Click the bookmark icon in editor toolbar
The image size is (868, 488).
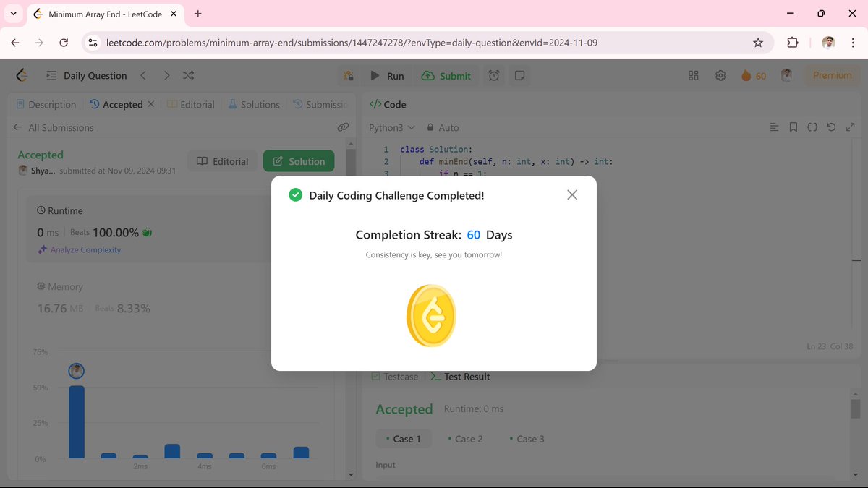coord(793,127)
